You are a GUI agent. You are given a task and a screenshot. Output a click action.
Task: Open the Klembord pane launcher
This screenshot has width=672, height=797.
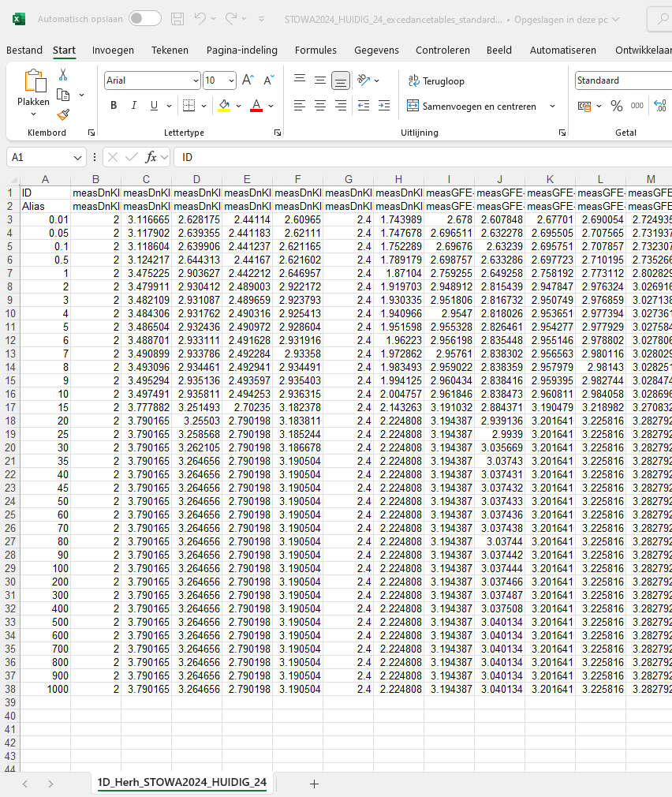tap(91, 133)
